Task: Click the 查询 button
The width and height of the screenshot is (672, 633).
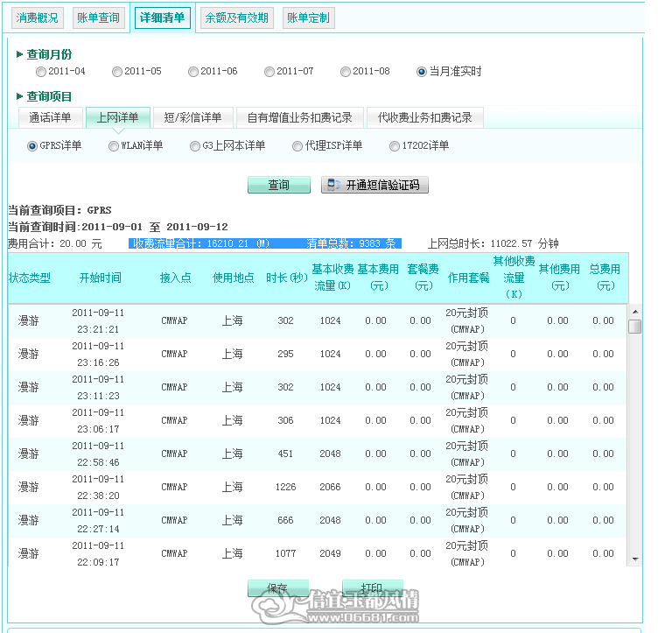Action: (278, 185)
